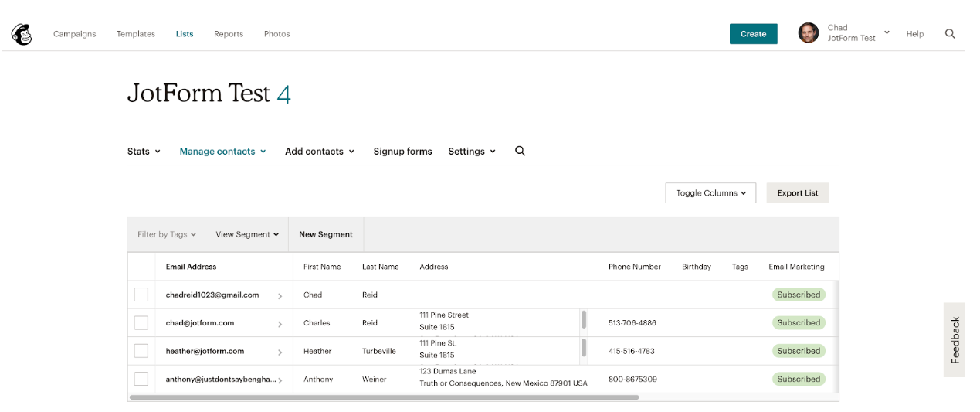Click Chad's profile avatar photo
The height and width of the screenshot is (412, 980).
808,33
